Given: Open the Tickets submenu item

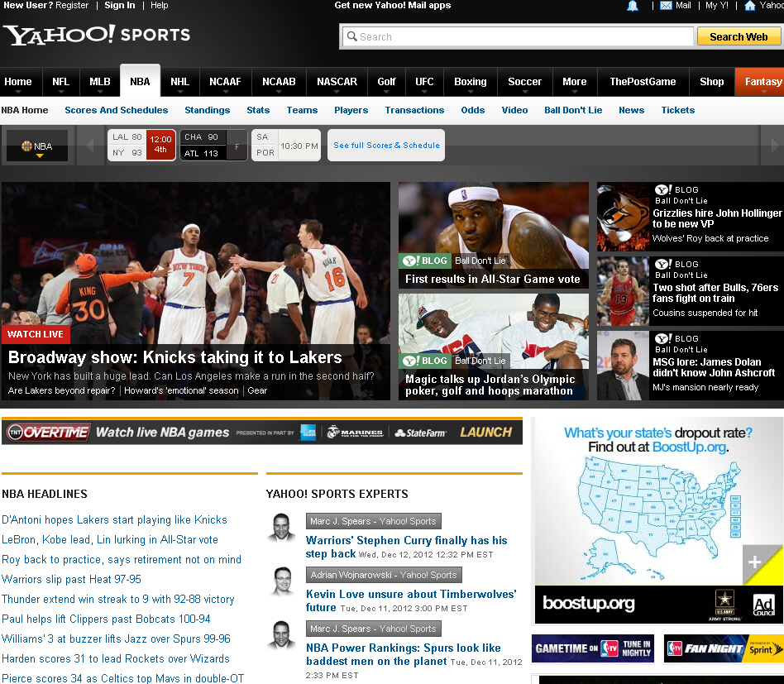Looking at the screenshot, I should [678, 110].
